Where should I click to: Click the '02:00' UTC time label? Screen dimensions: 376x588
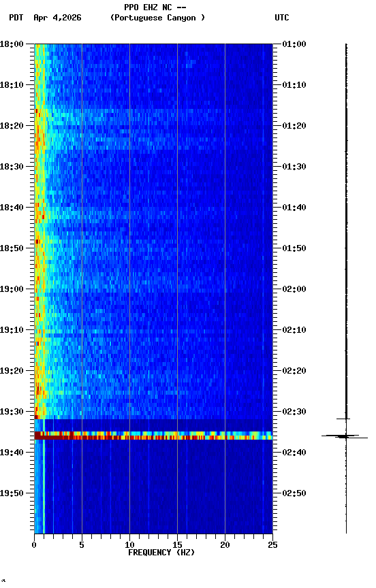294,289
